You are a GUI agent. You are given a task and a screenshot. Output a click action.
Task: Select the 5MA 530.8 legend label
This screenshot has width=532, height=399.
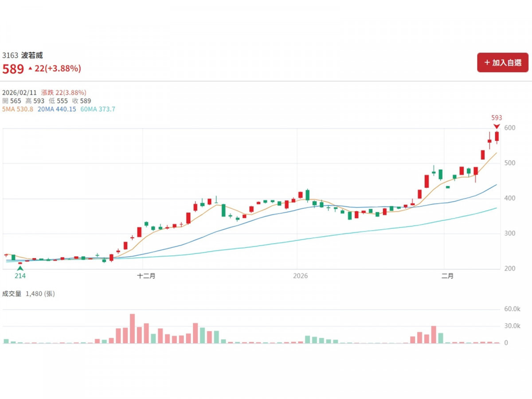pyautogui.click(x=18, y=109)
